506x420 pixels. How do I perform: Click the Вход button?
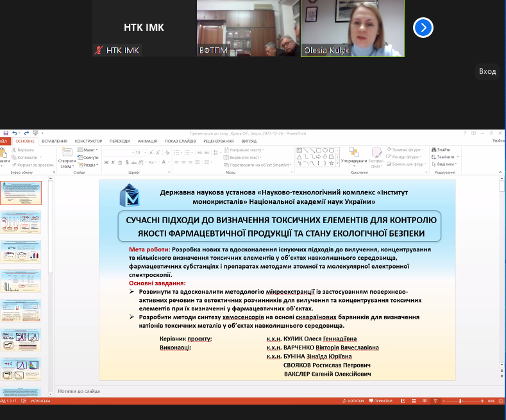coord(487,71)
